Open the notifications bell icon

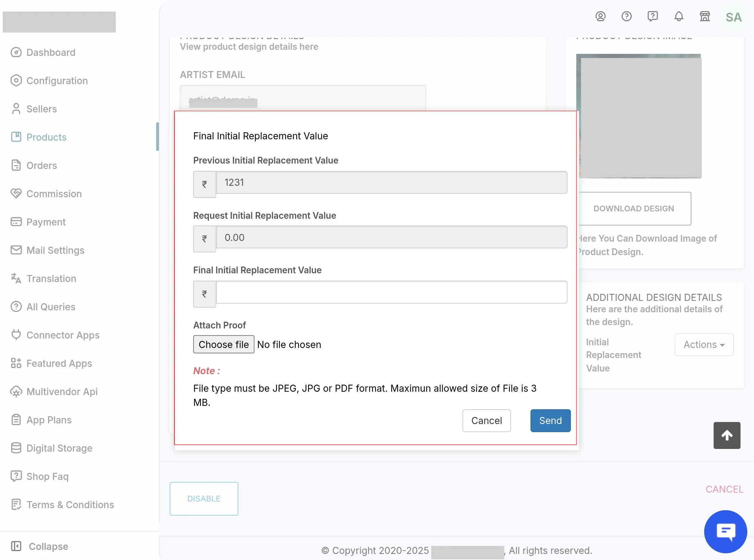[679, 16]
